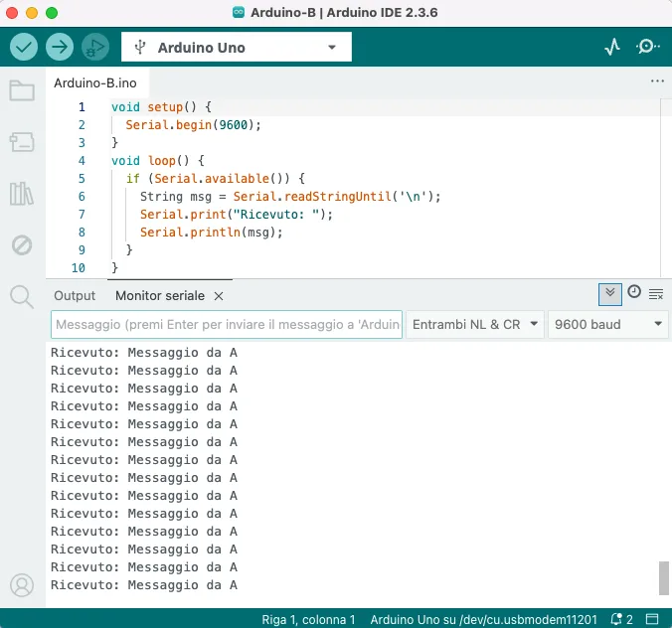The image size is (672, 628).
Task: Click 'Riga 1, colonna 1' in status bar
Action: [308, 619]
